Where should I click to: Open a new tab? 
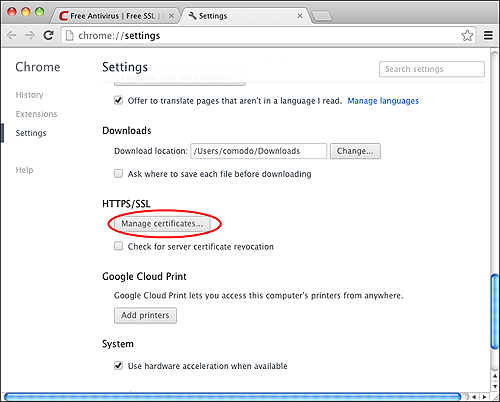click(x=321, y=16)
